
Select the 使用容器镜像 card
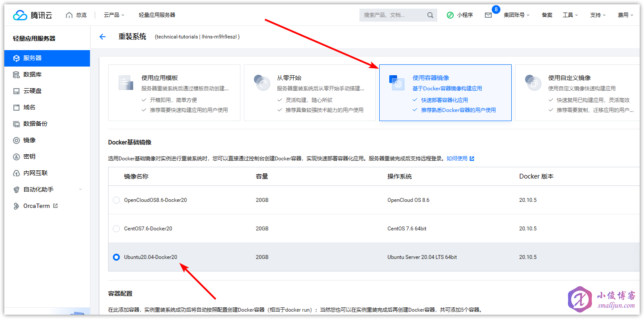[x=445, y=93]
